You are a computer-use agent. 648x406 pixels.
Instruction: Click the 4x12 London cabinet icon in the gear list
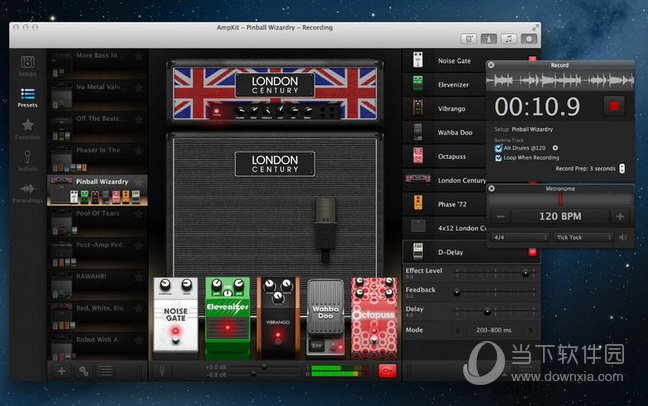(418, 227)
